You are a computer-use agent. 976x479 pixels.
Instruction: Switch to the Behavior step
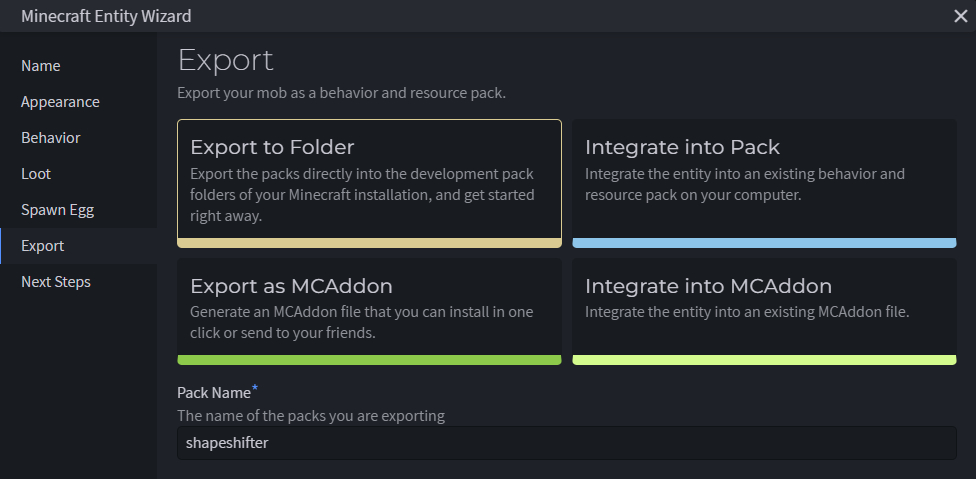tap(78, 138)
